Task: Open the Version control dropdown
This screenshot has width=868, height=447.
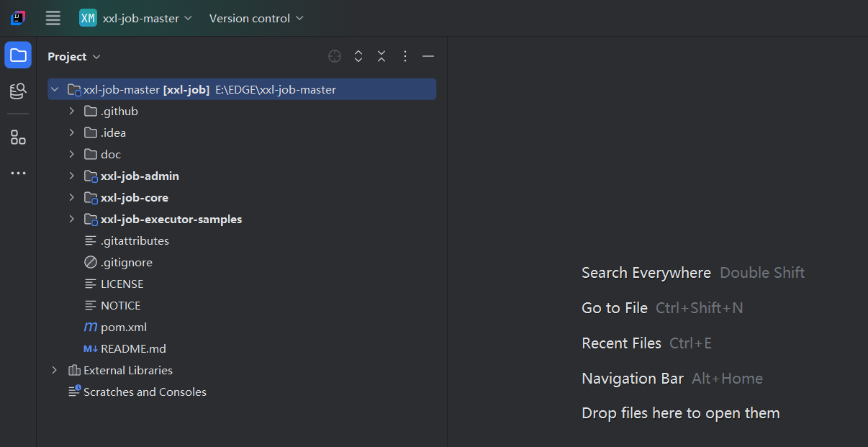Action: [256, 18]
